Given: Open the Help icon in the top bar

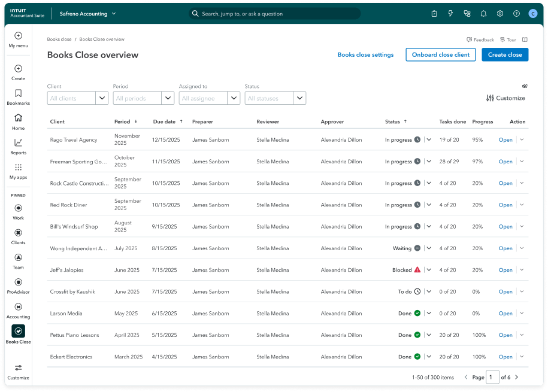Looking at the screenshot, I should point(516,13).
